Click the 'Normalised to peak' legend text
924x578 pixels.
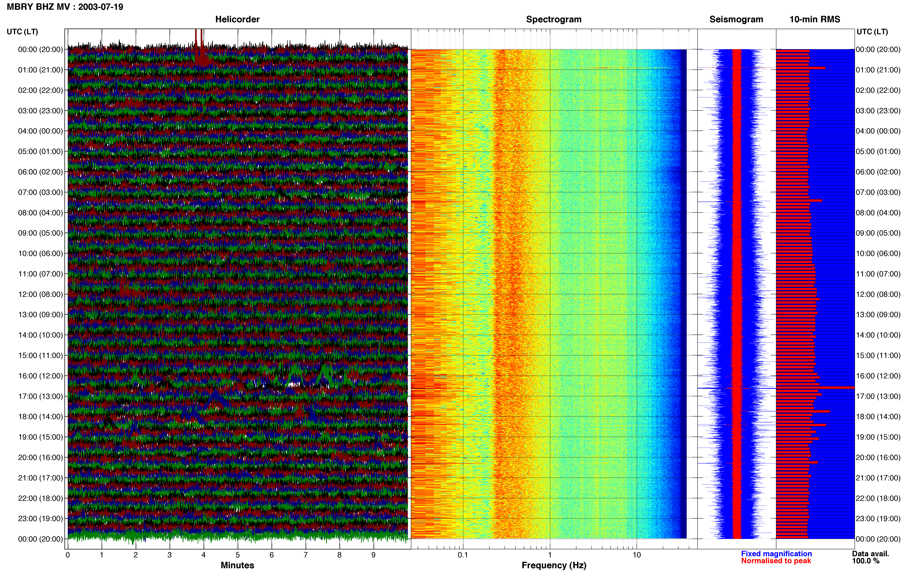[776, 561]
